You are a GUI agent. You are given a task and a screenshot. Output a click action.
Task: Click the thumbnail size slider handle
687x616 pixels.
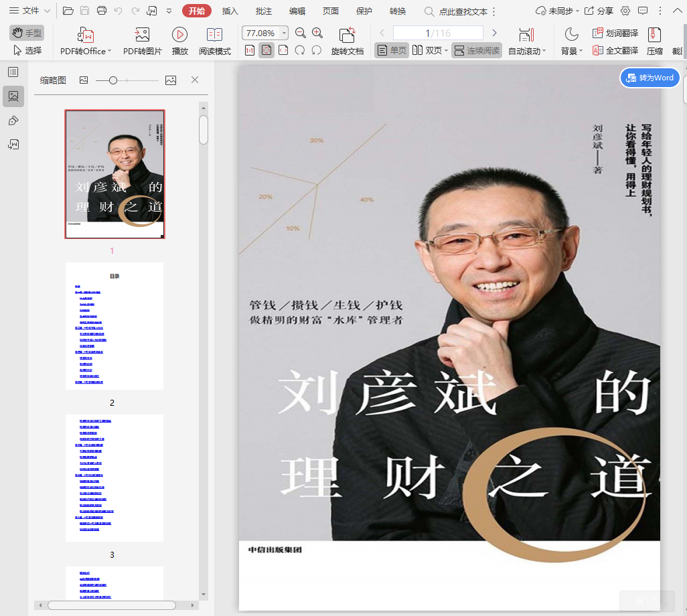[113, 80]
